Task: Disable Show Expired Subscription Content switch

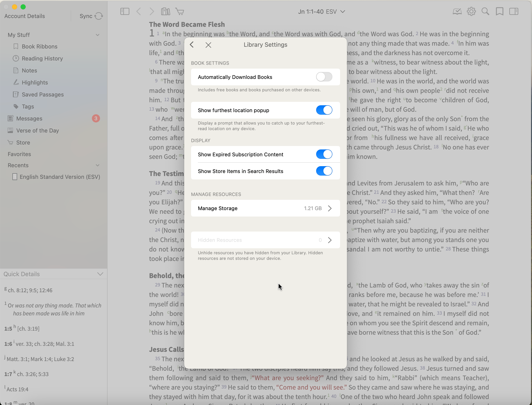Action: tap(324, 154)
